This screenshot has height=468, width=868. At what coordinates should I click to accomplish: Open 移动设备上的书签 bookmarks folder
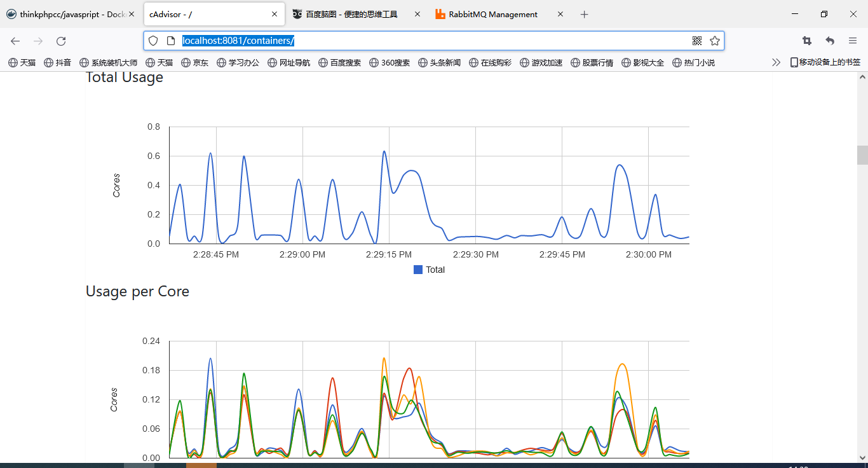825,62
